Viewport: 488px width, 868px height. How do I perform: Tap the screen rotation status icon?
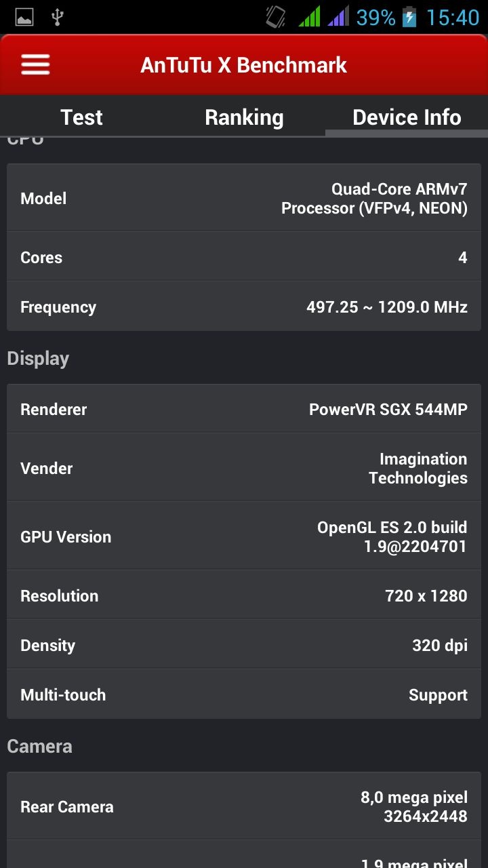coord(276,17)
